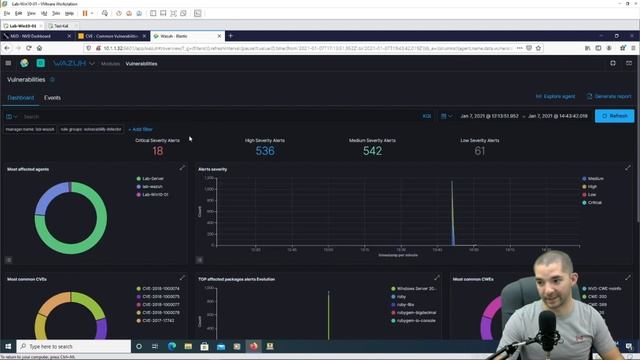Select CVE-2017-17742 legend entry

pyautogui.click(x=158, y=320)
